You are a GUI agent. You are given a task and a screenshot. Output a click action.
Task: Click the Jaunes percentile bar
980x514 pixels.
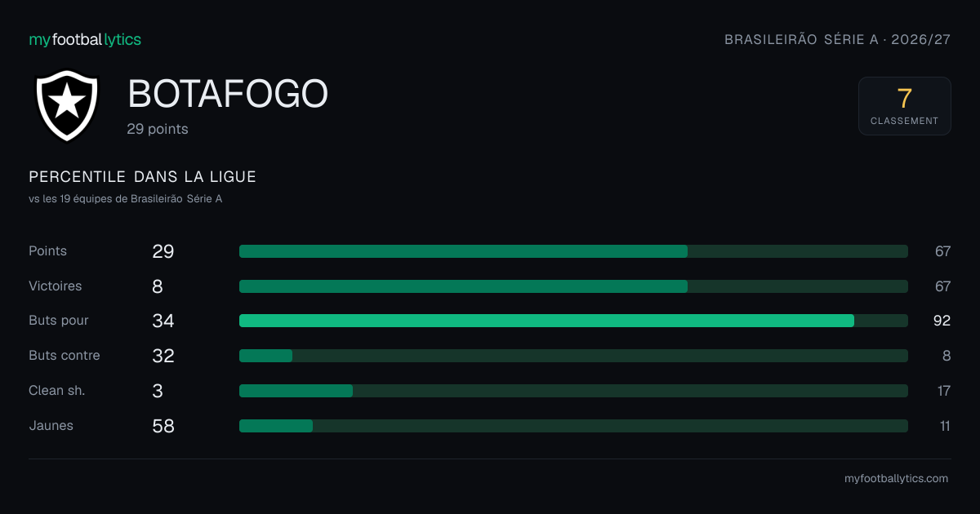(573, 426)
